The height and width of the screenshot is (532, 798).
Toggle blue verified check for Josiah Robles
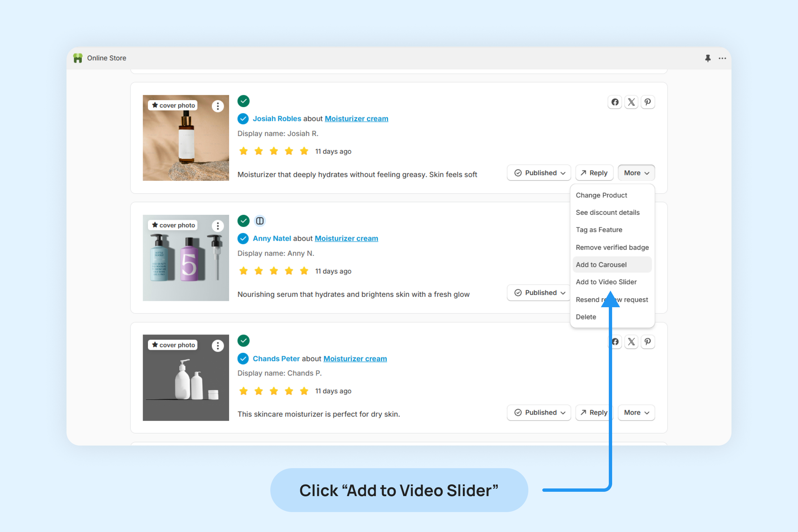[x=243, y=119]
